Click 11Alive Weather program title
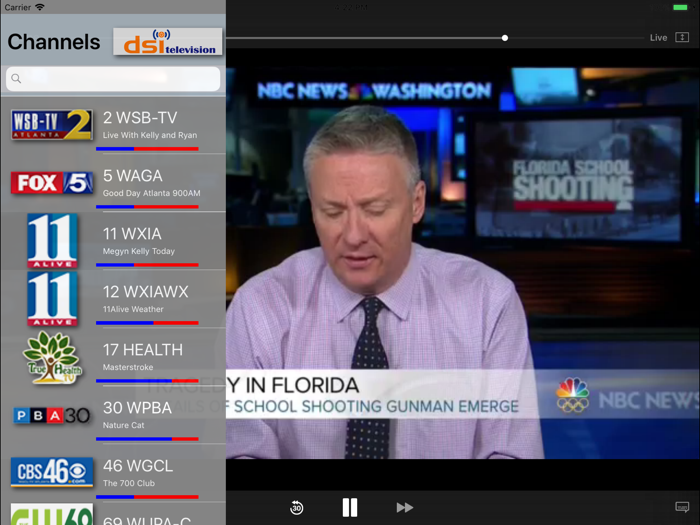The image size is (700, 525). coord(133,309)
